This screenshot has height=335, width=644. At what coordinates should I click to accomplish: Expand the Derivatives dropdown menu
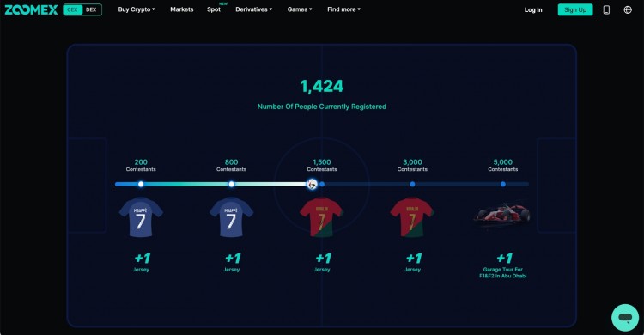click(254, 9)
